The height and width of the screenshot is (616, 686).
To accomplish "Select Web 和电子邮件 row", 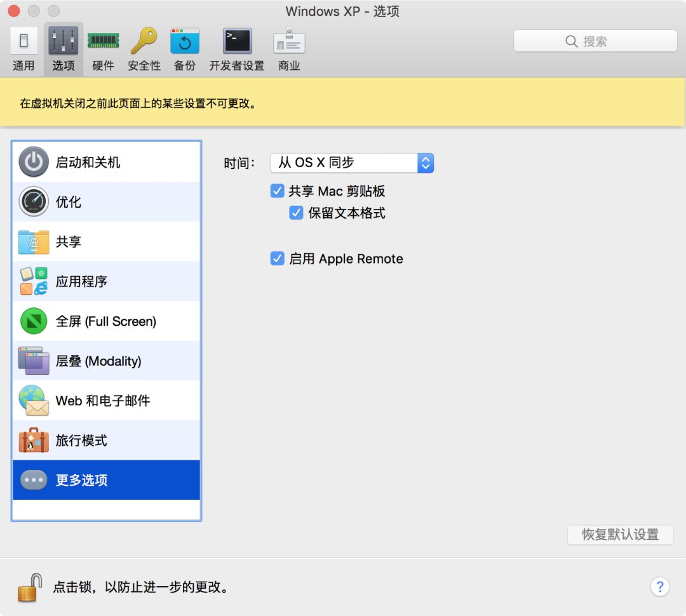I will click(106, 401).
